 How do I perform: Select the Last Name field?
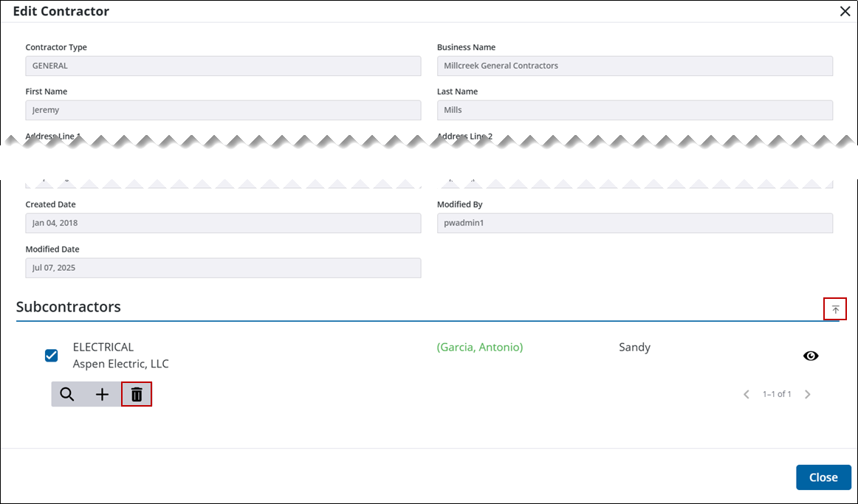[x=634, y=110]
